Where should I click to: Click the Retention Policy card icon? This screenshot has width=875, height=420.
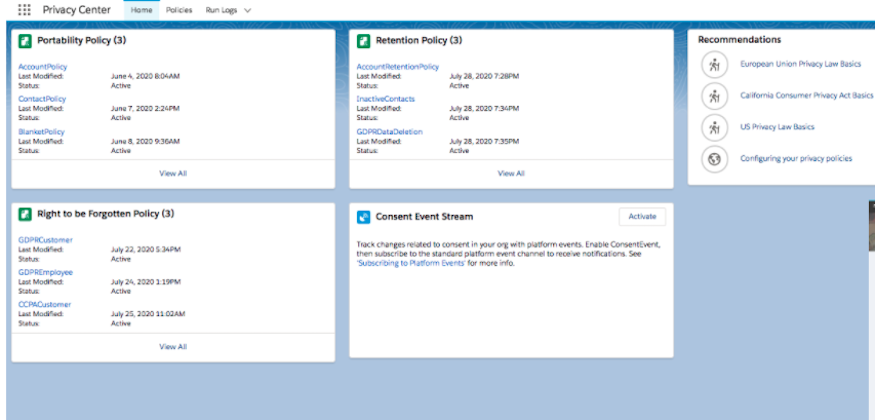(x=363, y=41)
